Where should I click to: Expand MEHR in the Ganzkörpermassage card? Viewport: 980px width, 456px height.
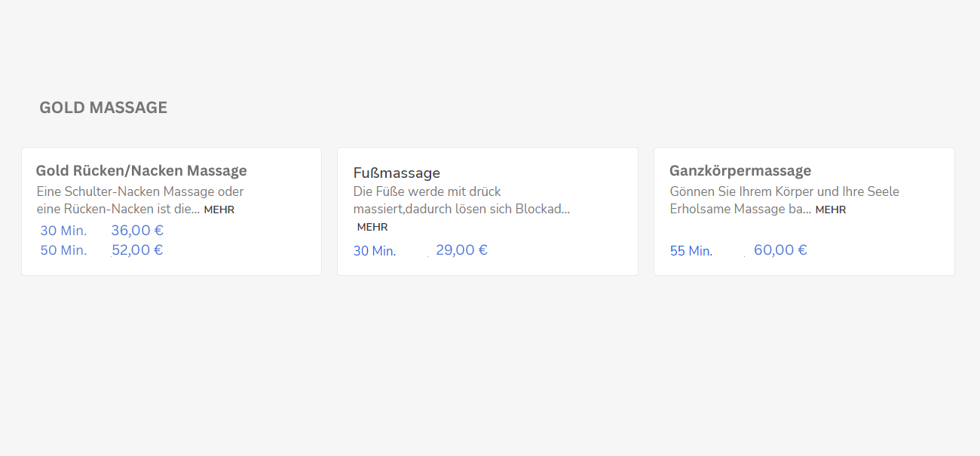coord(831,210)
